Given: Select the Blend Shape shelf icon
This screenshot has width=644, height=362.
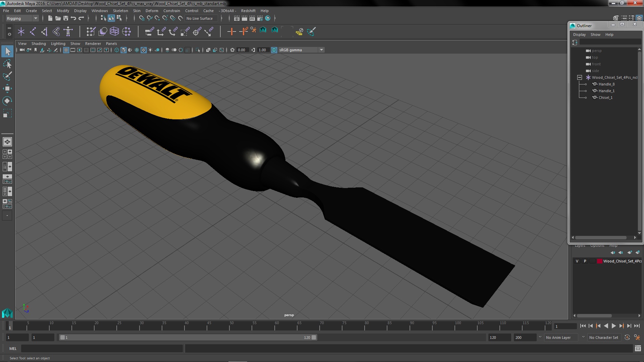Looking at the screenshot, I should point(103,32).
